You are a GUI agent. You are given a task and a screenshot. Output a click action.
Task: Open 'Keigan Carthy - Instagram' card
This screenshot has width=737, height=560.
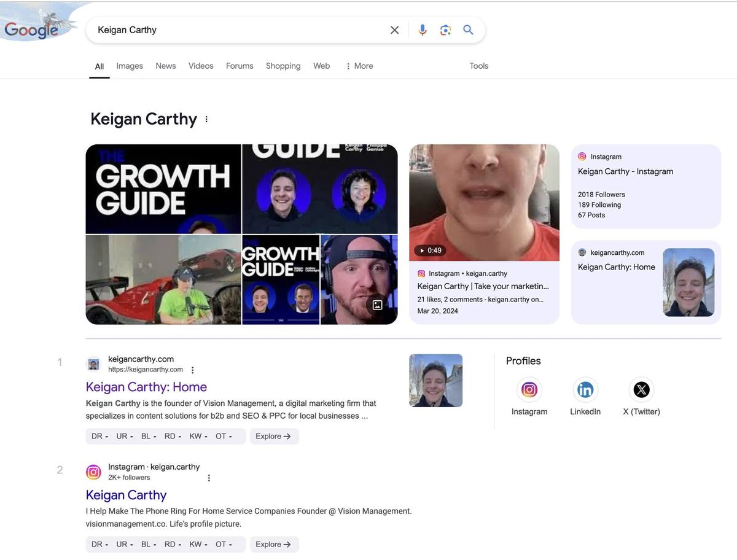coord(646,187)
